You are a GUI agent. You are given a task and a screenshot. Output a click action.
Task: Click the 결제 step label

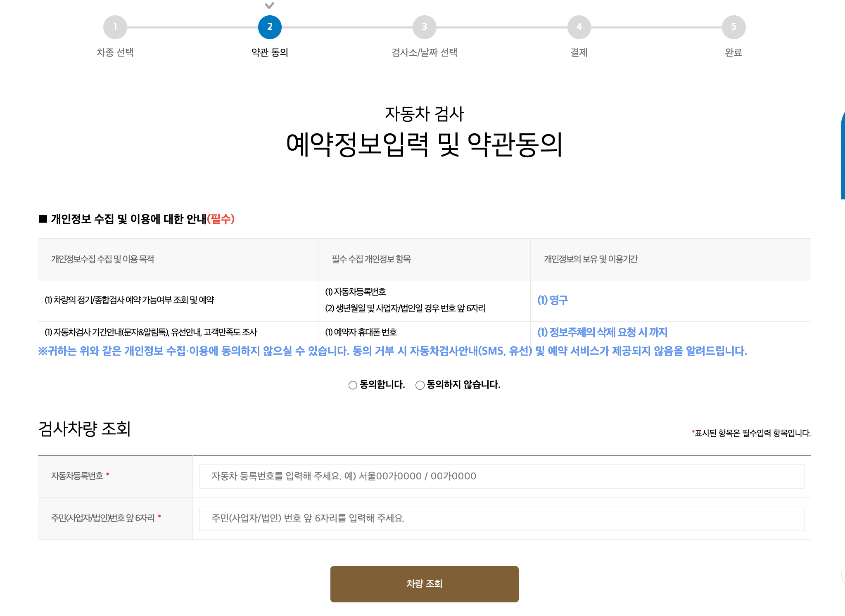579,52
